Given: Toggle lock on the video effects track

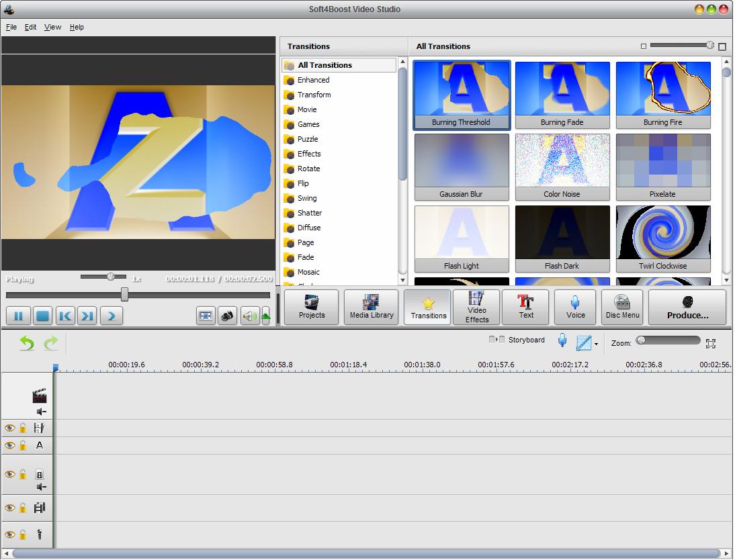Looking at the screenshot, I should (22, 428).
